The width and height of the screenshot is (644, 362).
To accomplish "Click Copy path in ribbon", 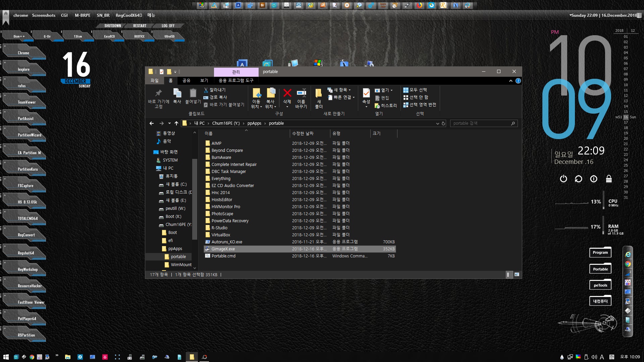I will (215, 97).
